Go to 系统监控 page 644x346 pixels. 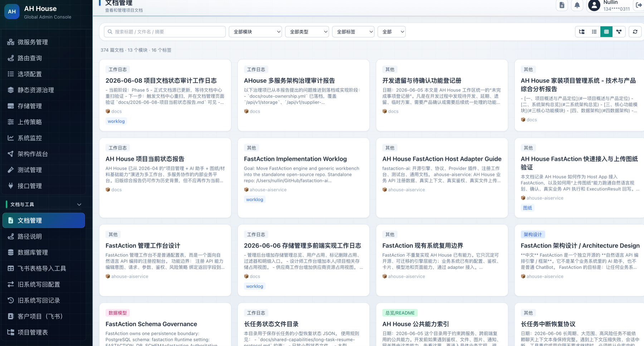click(44, 138)
